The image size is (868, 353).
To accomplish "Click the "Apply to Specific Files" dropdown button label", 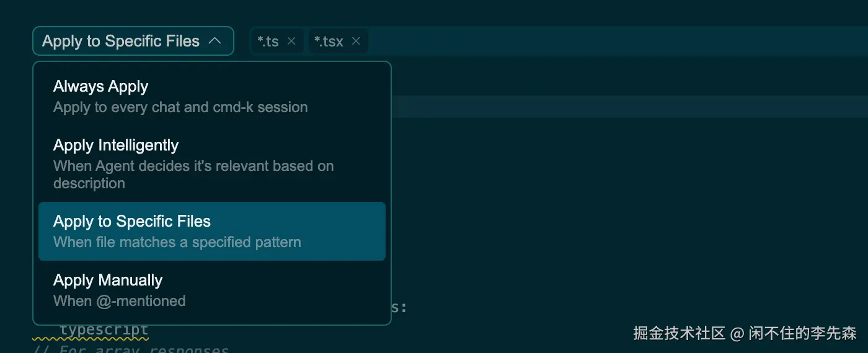I will tap(121, 41).
